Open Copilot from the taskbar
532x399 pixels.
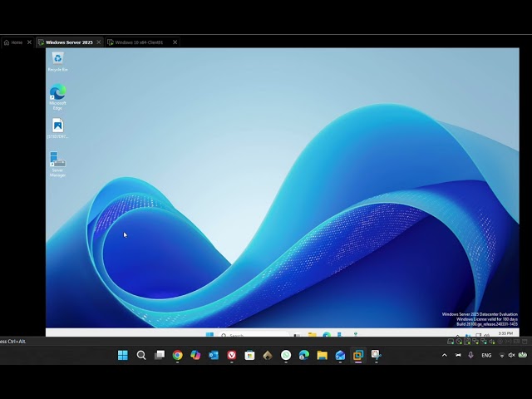coord(195,355)
